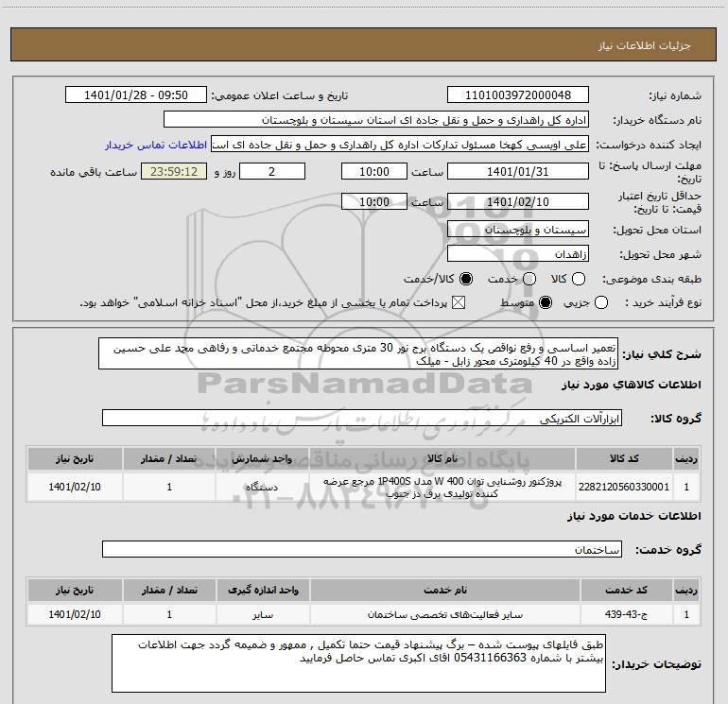This screenshot has width=728, height=704.
Task: Click the دستگاه unit cell
Action: 262,487
